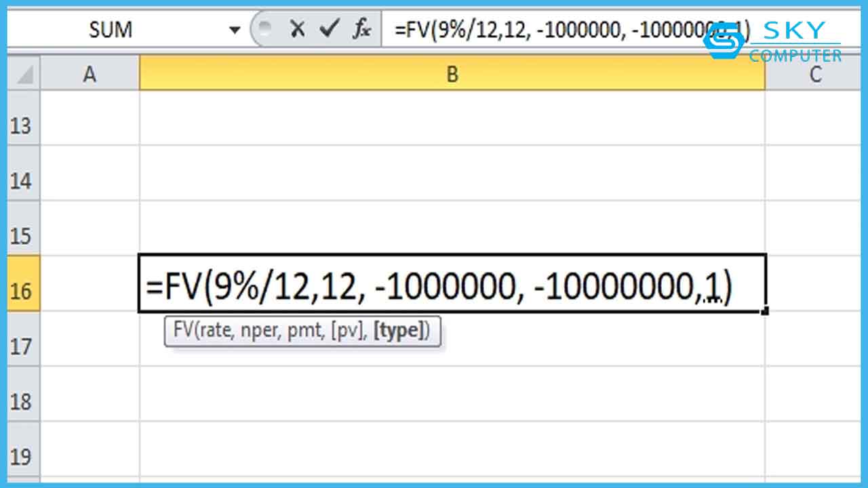Select cell B14
Image resolution: width=868 pixels, height=488 pixels.
[452, 174]
